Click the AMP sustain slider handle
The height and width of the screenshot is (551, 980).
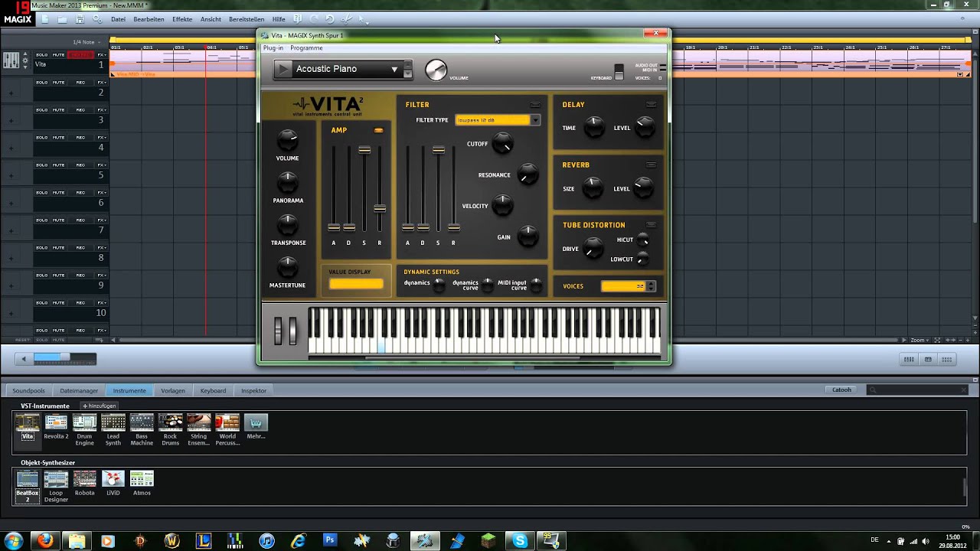pyautogui.click(x=364, y=150)
